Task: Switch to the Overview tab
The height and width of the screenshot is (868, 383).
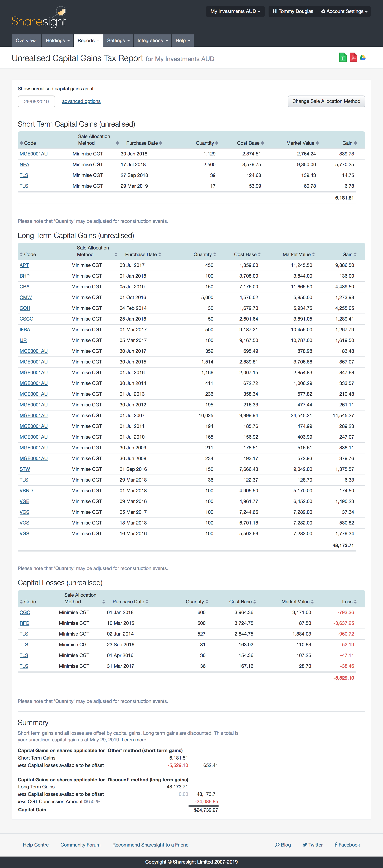Action: [26, 40]
